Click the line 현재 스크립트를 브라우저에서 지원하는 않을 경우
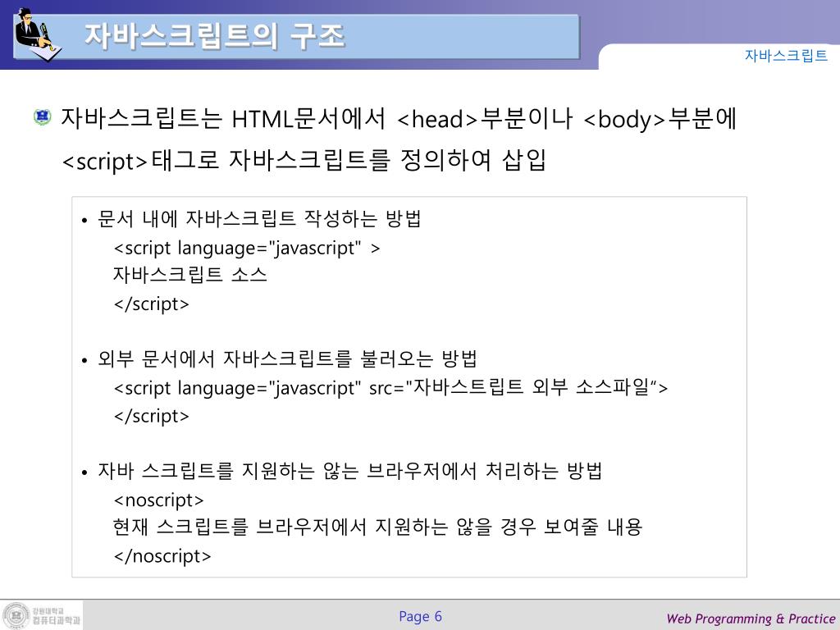The width and height of the screenshot is (840, 630). [x=377, y=527]
